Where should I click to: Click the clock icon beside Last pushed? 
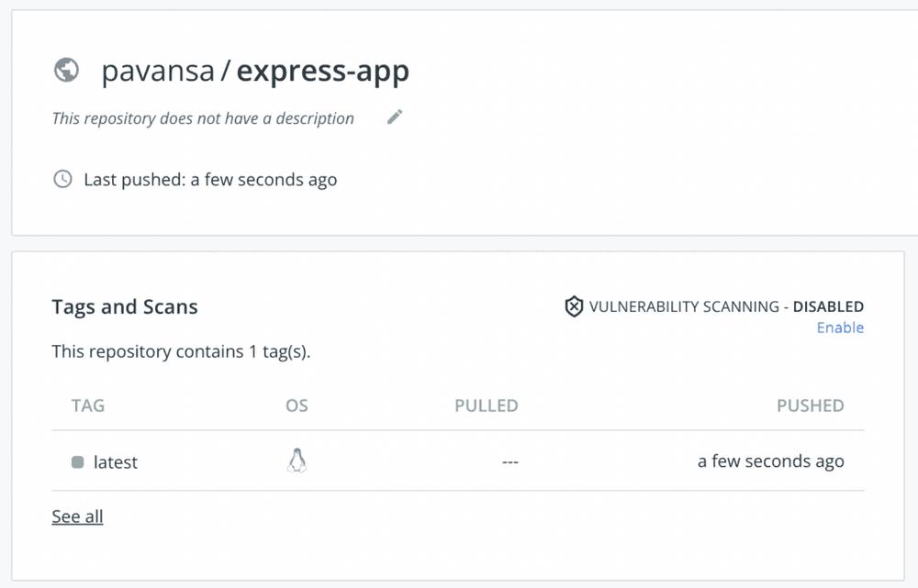[x=62, y=179]
